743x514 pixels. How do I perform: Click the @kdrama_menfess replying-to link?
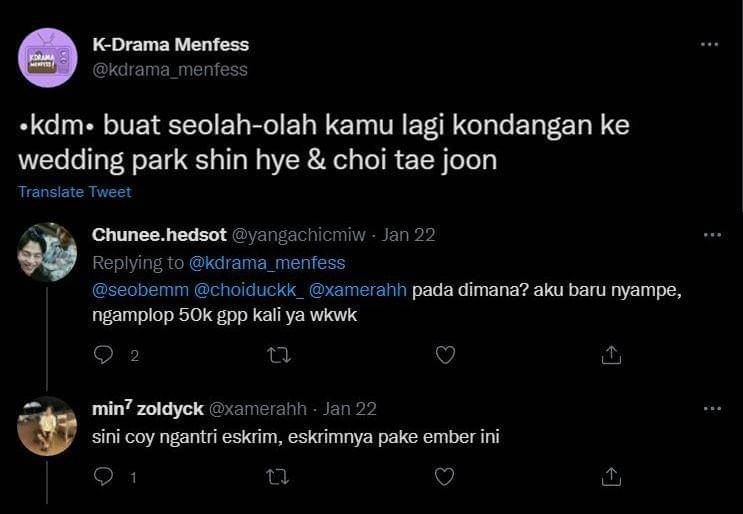click(266, 263)
